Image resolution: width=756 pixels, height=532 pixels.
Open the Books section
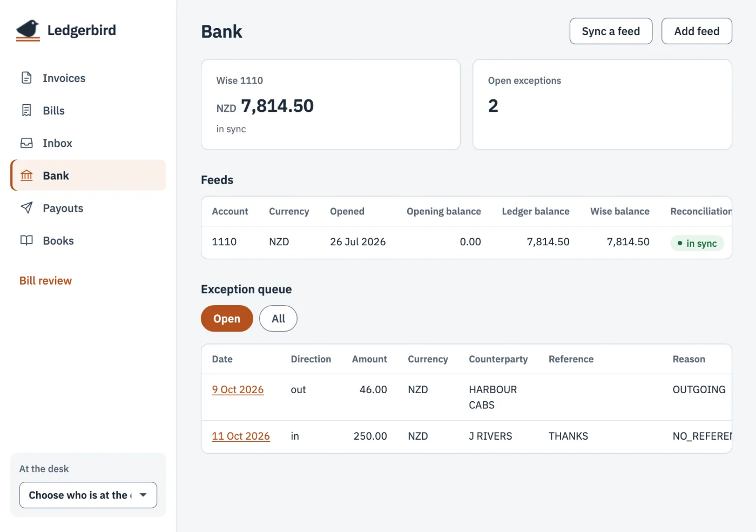click(88, 240)
